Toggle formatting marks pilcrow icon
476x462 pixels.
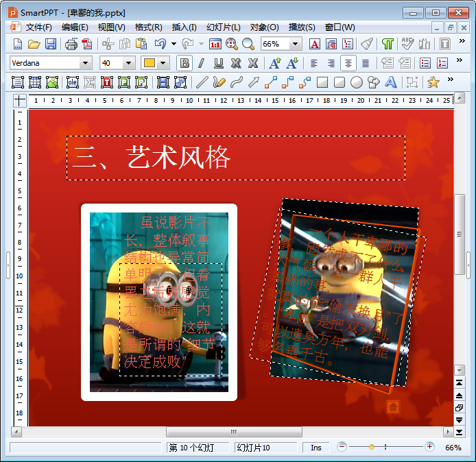[x=388, y=44]
